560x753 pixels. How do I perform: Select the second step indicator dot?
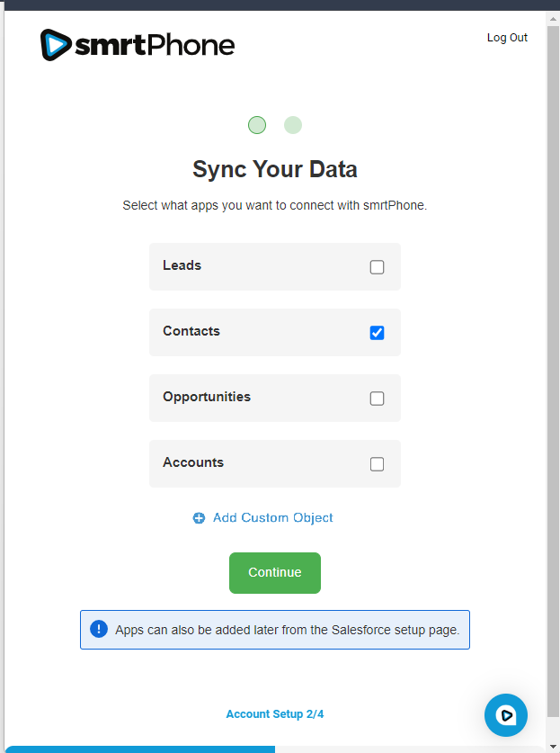click(293, 125)
